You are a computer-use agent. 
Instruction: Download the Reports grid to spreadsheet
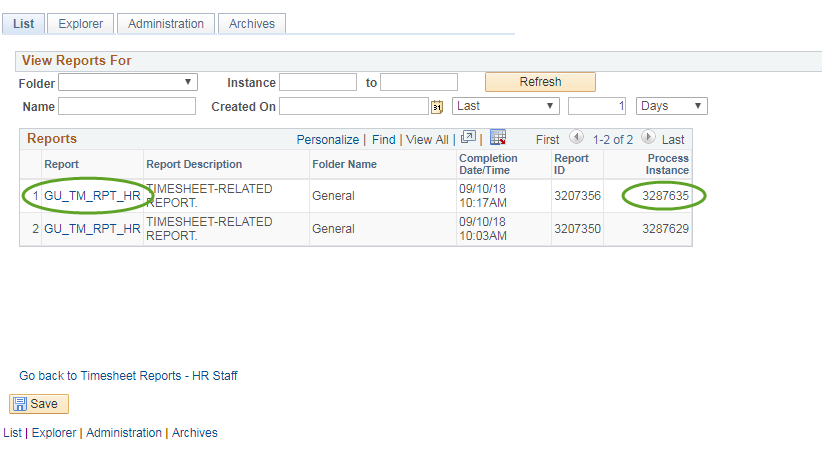498,138
